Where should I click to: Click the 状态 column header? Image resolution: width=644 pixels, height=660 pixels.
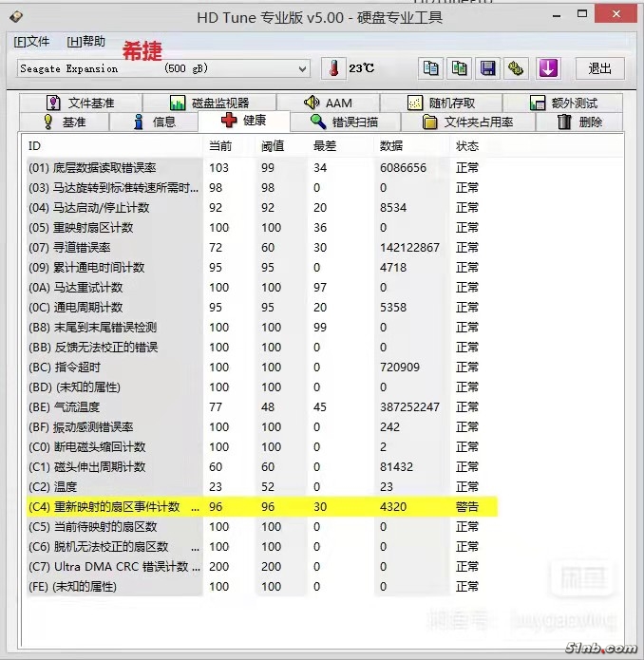467,145
